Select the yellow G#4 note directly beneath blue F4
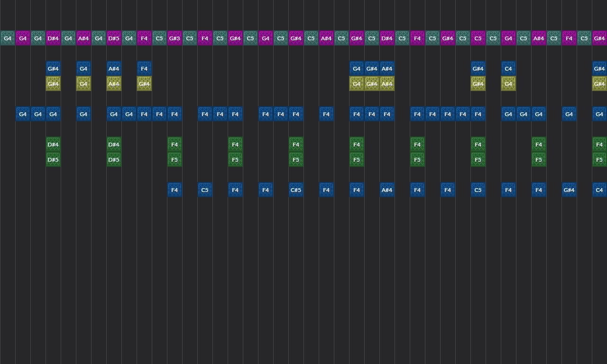Screen dimensions: 607x364 [x=144, y=84]
